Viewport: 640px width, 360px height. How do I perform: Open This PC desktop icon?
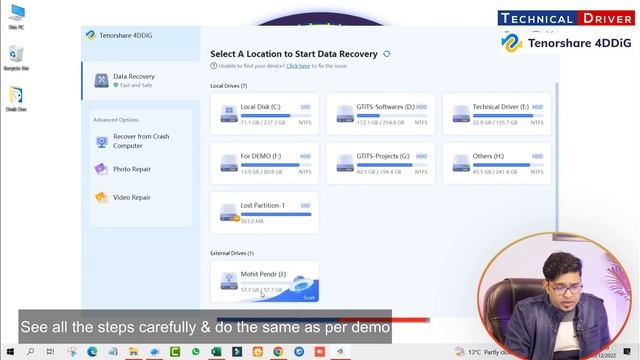(16, 16)
